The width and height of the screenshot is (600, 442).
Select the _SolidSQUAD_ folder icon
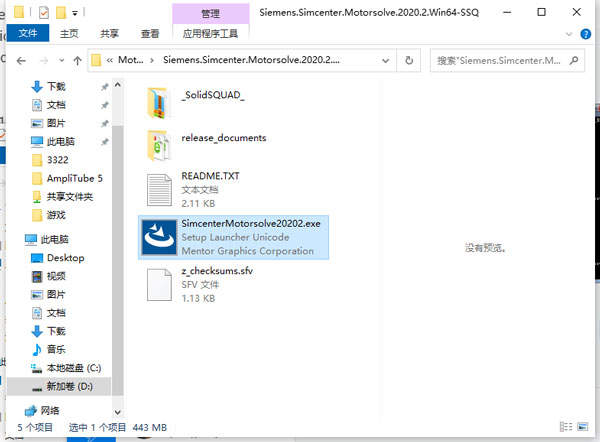(159, 101)
